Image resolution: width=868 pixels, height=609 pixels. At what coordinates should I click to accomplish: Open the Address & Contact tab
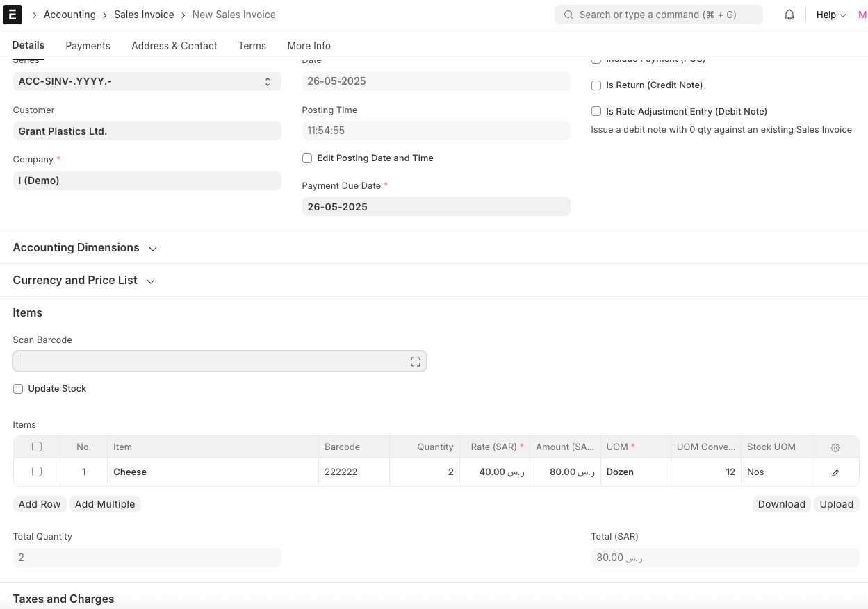[174, 46]
